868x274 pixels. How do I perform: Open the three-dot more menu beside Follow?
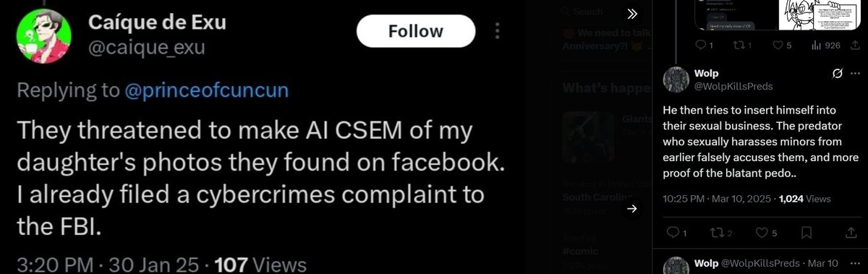(x=497, y=31)
